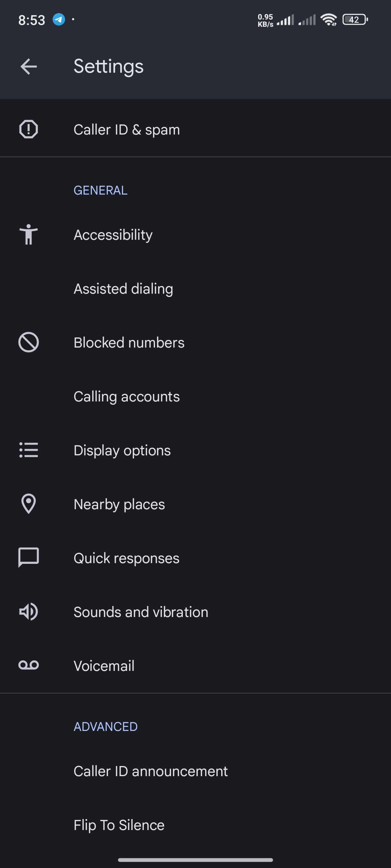Go to Calling accounts

pos(126,397)
